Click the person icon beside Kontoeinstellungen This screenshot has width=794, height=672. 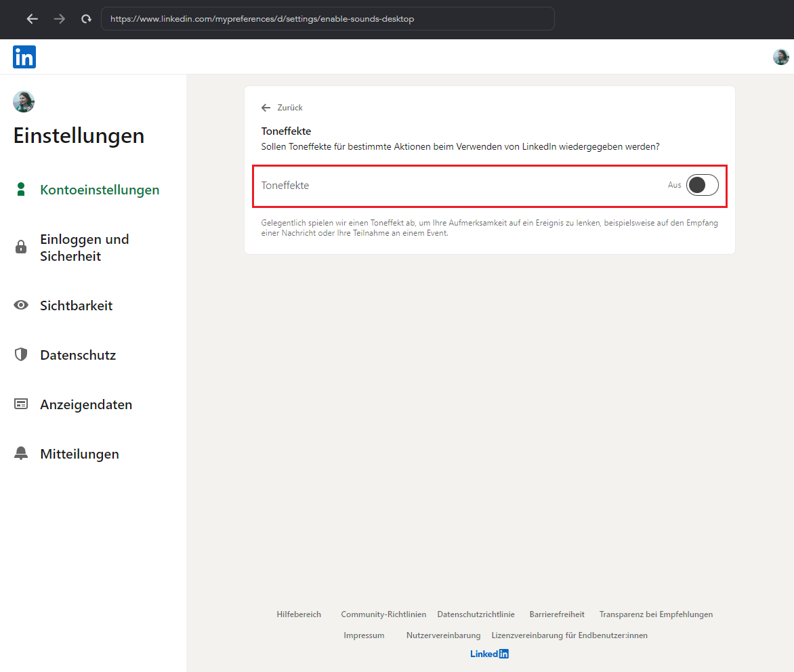pyautogui.click(x=21, y=190)
